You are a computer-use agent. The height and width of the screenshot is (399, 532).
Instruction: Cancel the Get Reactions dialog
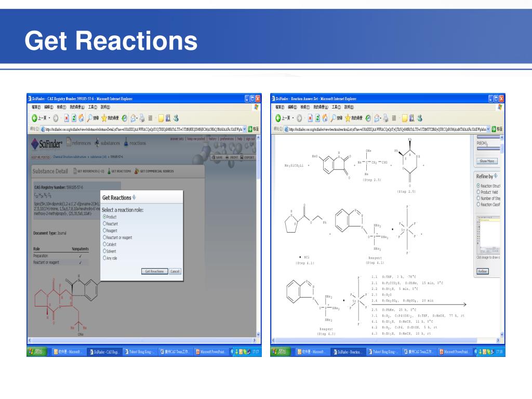(x=175, y=271)
